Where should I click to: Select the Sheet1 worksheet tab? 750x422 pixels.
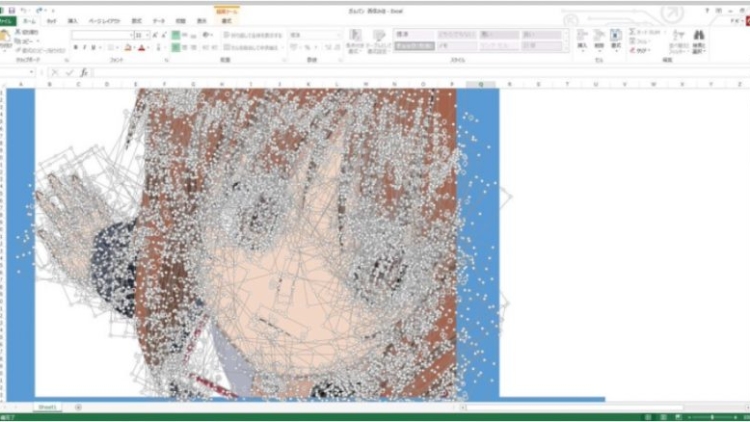pyautogui.click(x=48, y=407)
